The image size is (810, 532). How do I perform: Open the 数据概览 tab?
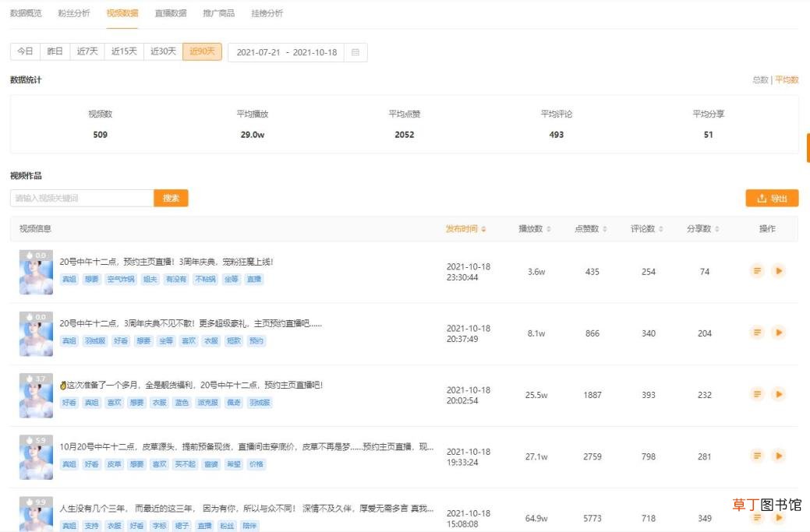pyautogui.click(x=26, y=13)
